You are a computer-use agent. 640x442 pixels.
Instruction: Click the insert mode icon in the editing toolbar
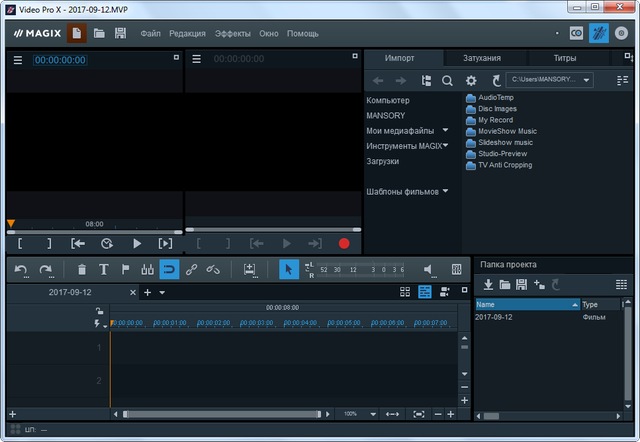point(249,269)
